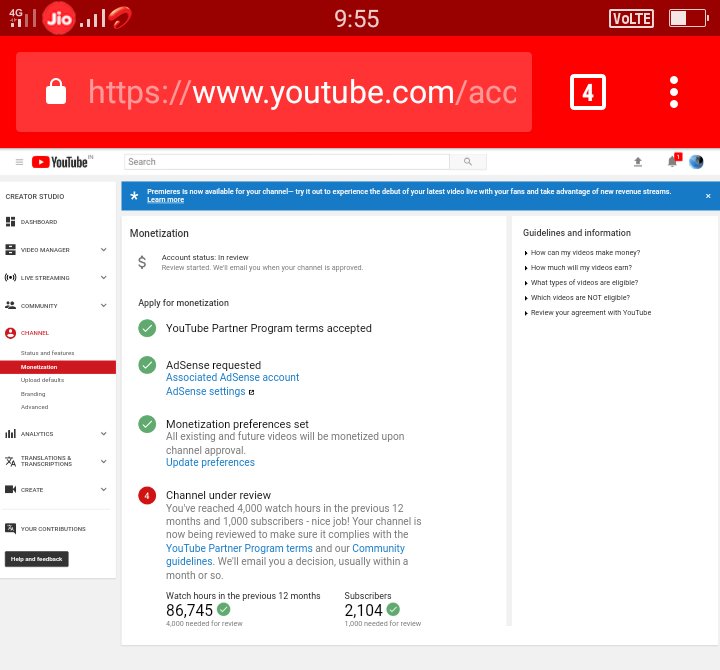Click the Analytics bar chart icon
Screen dimensions: 720x670
pos(10,434)
